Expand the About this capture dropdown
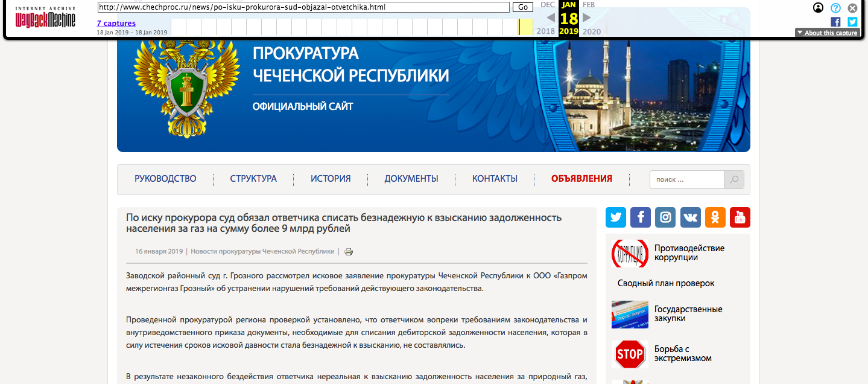Viewport: 868px width, 384px height. click(826, 33)
